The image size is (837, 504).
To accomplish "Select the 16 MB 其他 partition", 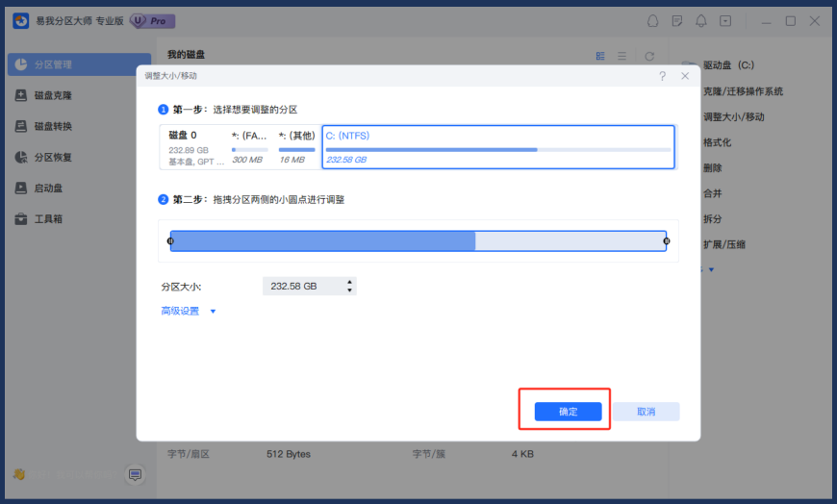I will click(x=295, y=147).
